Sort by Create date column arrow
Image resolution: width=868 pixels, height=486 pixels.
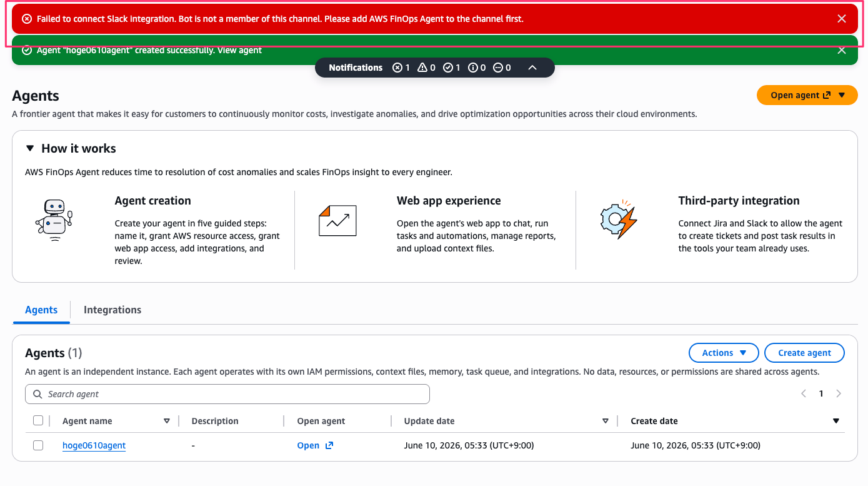836,421
